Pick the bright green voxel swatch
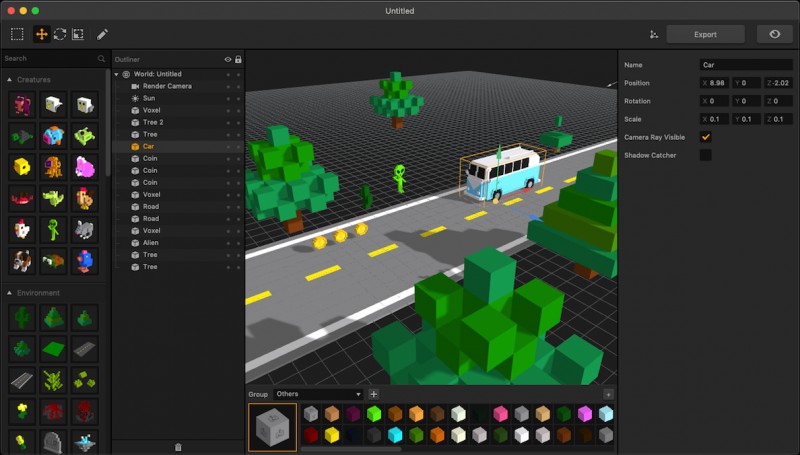The width and height of the screenshot is (800, 455). [374, 413]
